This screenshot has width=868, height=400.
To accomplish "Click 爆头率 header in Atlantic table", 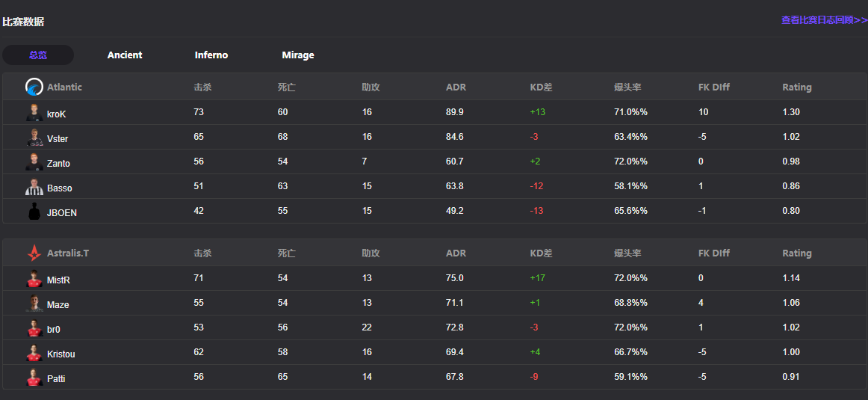I will 627,87.
